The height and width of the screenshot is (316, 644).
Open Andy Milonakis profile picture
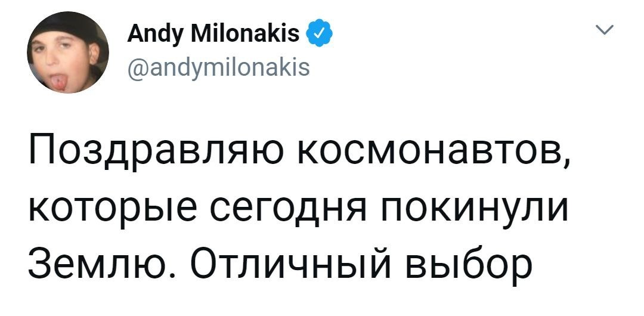pos(68,52)
